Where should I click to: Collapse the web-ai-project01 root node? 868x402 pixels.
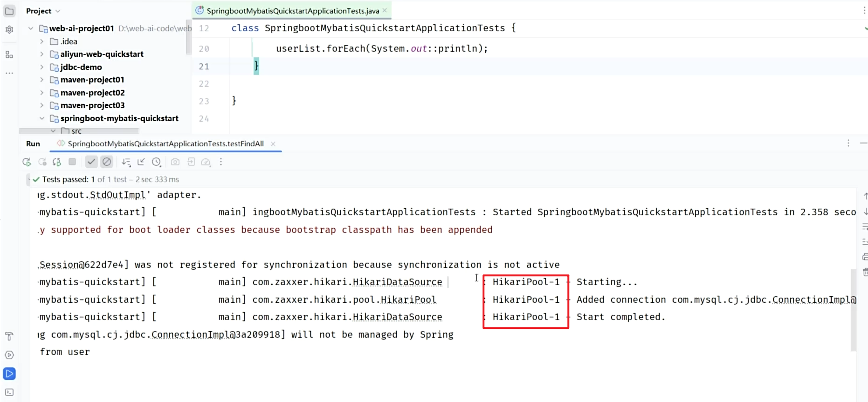click(30, 28)
